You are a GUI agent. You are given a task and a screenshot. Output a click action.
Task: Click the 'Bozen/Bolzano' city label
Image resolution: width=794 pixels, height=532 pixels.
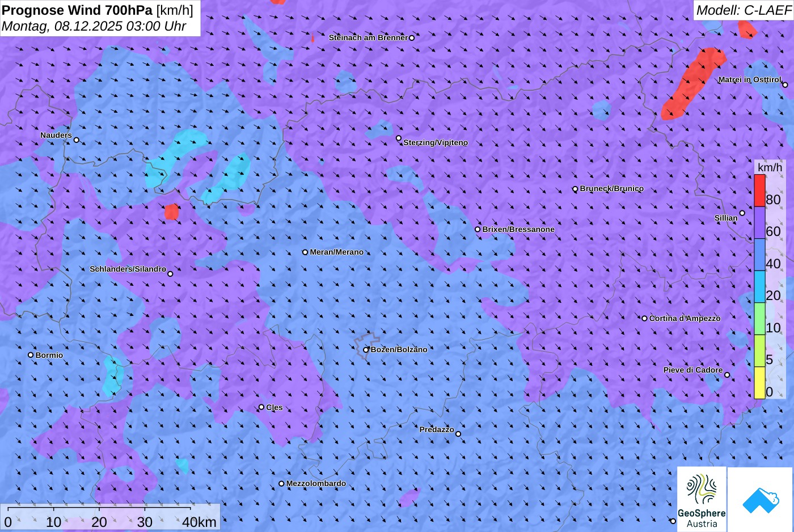click(x=399, y=350)
